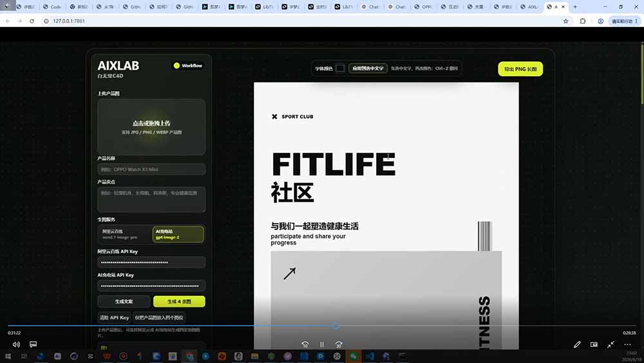Select the wan2.7-image-pro image service option
The image size is (644, 363).
[x=124, y=234]
